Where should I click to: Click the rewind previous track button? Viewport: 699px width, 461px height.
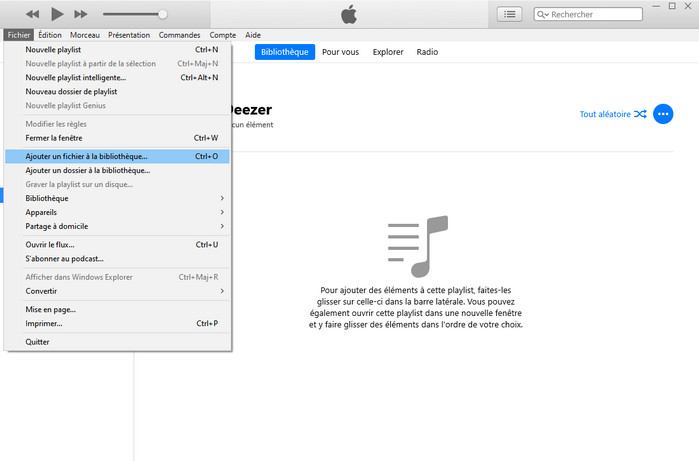[x=33, y=14]
